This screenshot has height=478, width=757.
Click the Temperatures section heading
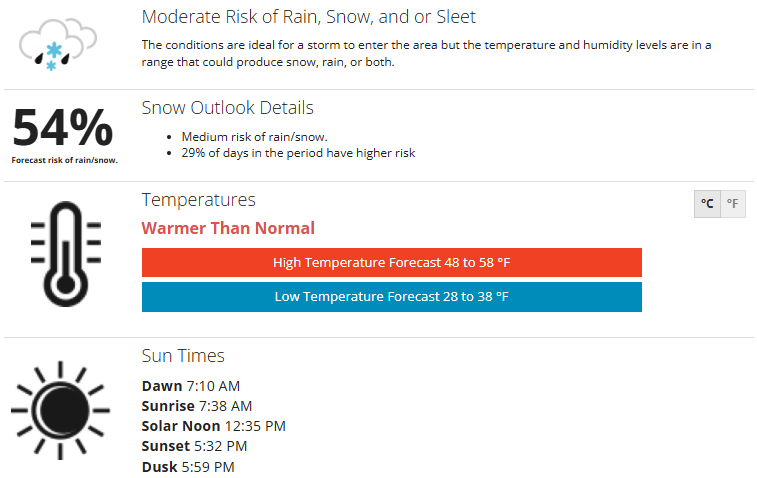(198, 200)
